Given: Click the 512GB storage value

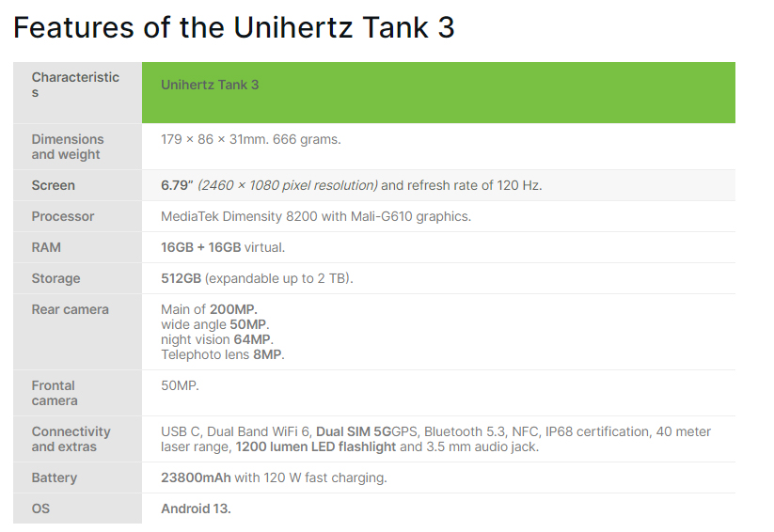Looking at the screenshot, I should pos(181,278).
